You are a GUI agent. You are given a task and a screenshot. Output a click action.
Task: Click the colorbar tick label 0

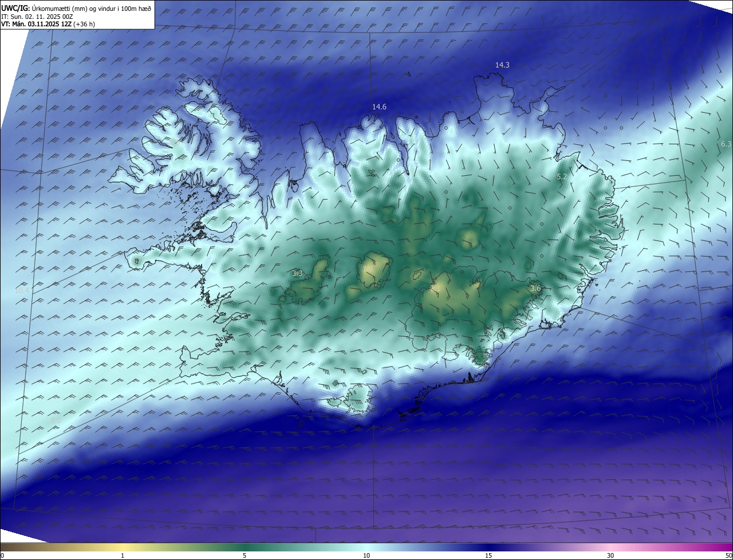pyautogui.click(x=2, y=555)
